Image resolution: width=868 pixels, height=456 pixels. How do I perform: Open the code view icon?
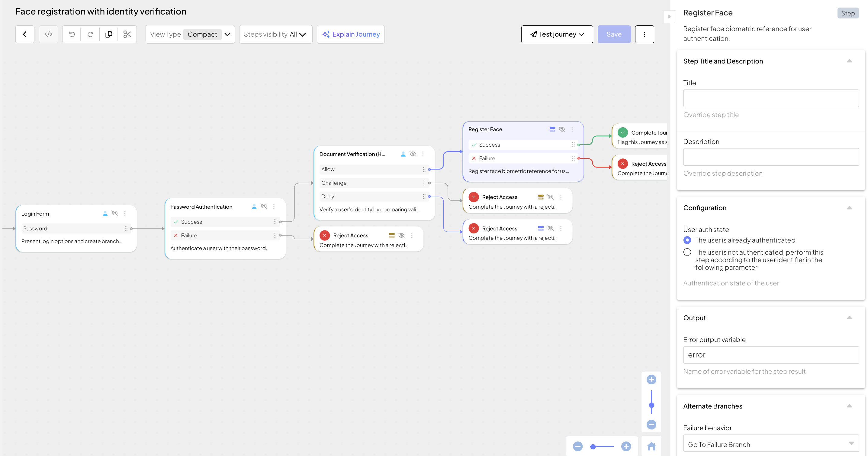(49, 34)
